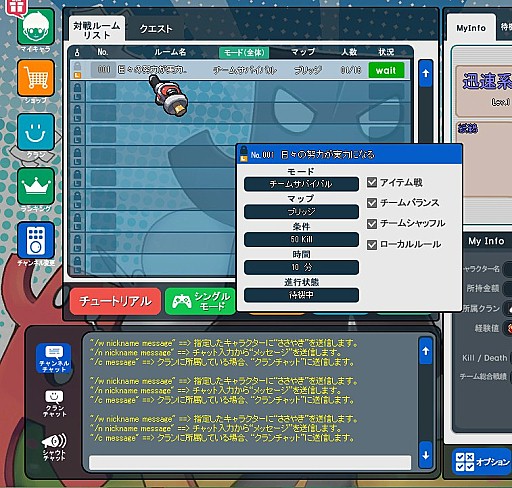Select the シャウトチャット megaphone icon
The height and width of the screenshot is (488, 512).
[54, 447]
